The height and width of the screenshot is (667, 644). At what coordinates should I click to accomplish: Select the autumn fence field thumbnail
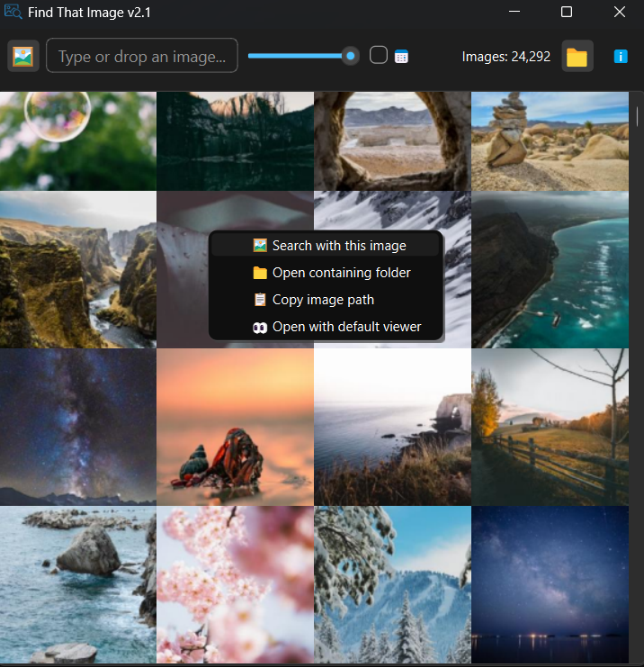pos(550,427)
